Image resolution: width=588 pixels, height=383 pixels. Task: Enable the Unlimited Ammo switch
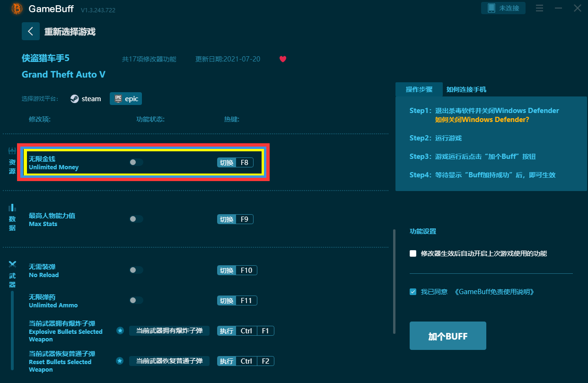tap(136, 300)
